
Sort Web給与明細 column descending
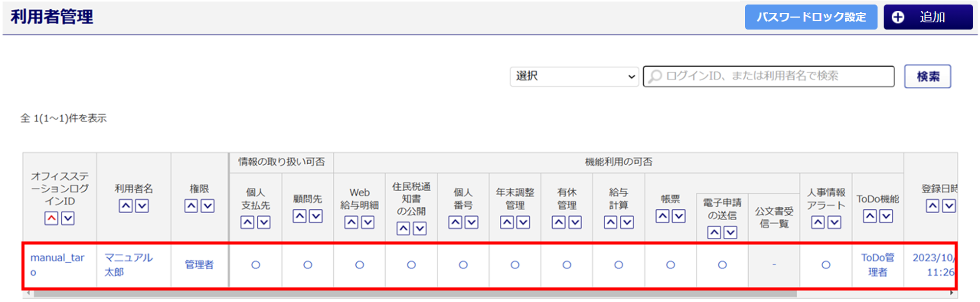point(368,223)
